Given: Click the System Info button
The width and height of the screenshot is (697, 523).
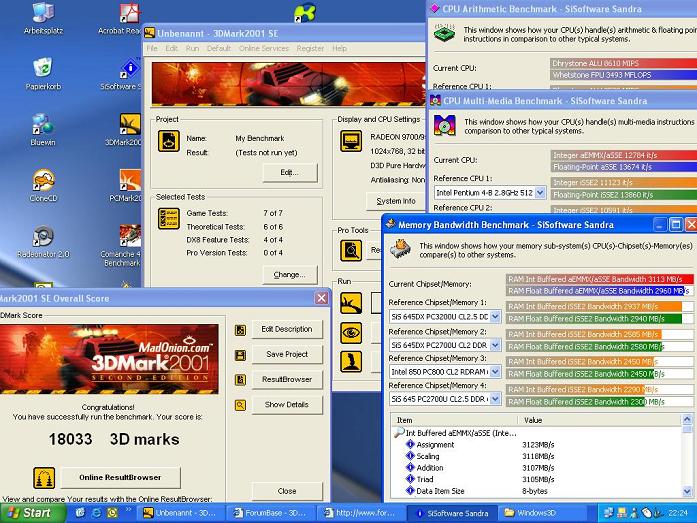Looking at the screenshot, I should tap(395, 201).
